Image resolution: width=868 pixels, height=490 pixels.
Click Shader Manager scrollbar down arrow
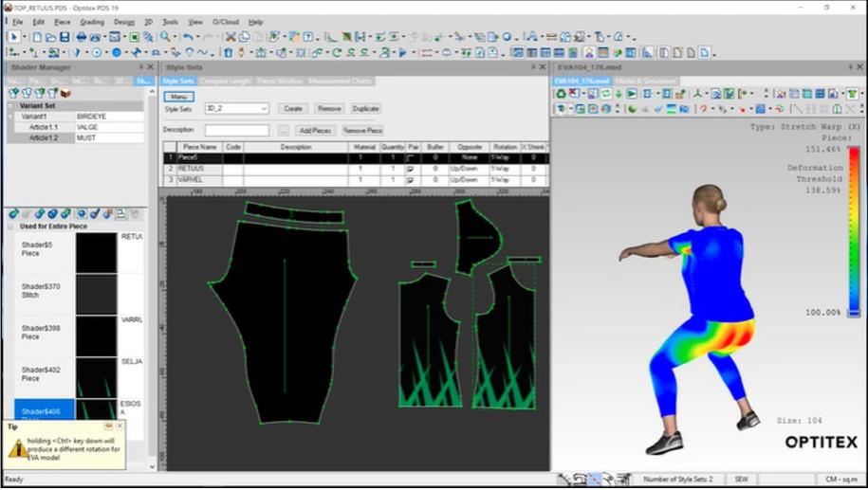click(x=152, y=466)
